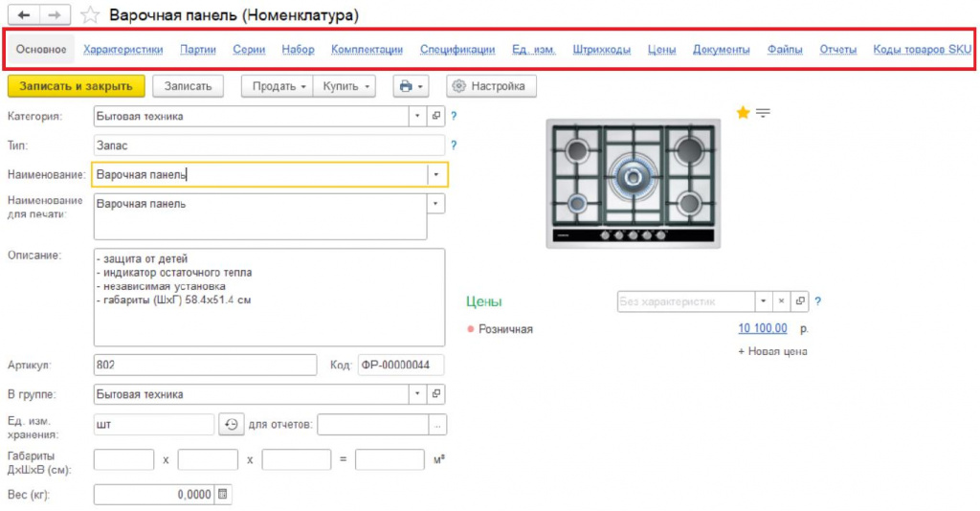Open characteristic form icon in Цены section
Image resolution: width=980 pixels, height=511 pixels.
tap(800, 301)
